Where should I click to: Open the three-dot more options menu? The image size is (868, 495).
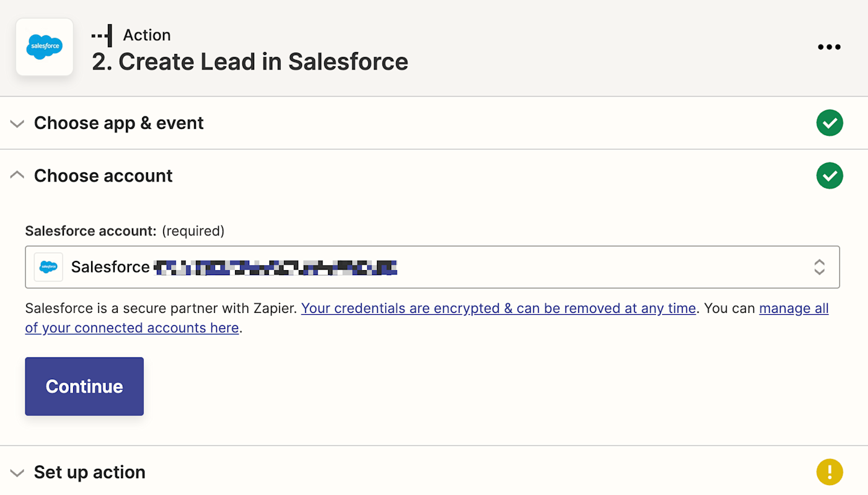[x=829, y=47]
